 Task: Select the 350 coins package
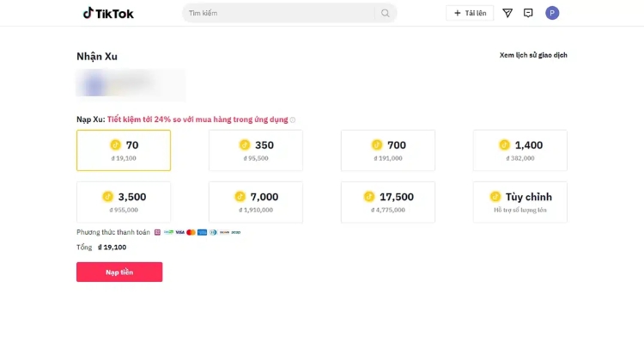click(x=256, y=150)
